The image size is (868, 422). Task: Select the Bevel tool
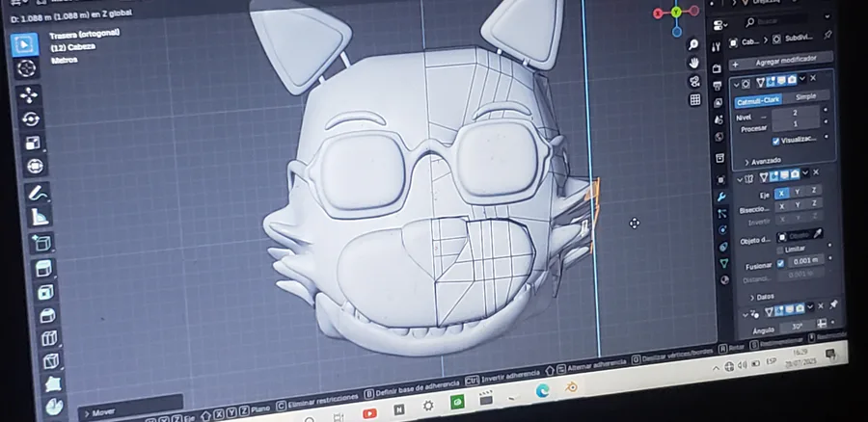(47, 315)
